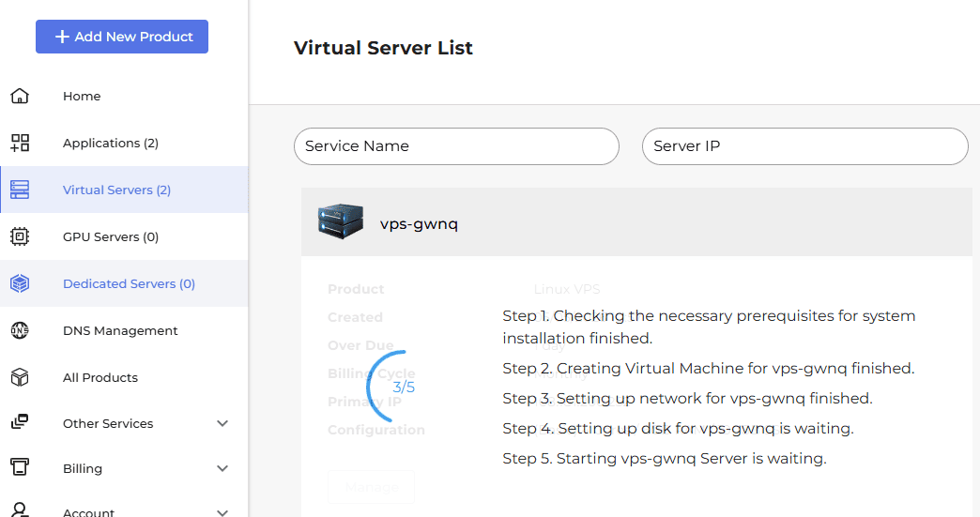
Task: Open the Home menu item
Action: 82,96
